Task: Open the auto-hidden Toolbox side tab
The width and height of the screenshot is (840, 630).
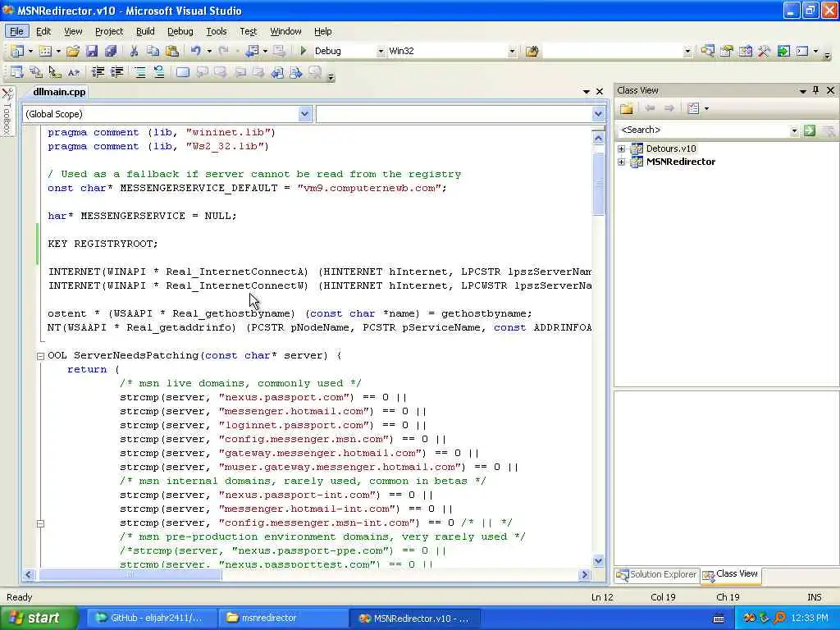Action: coord(7,112)
